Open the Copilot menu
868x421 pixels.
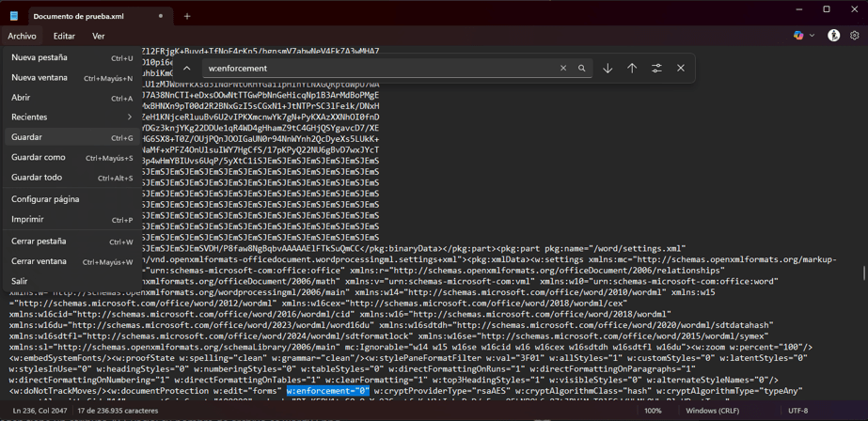tap(803, 36)
